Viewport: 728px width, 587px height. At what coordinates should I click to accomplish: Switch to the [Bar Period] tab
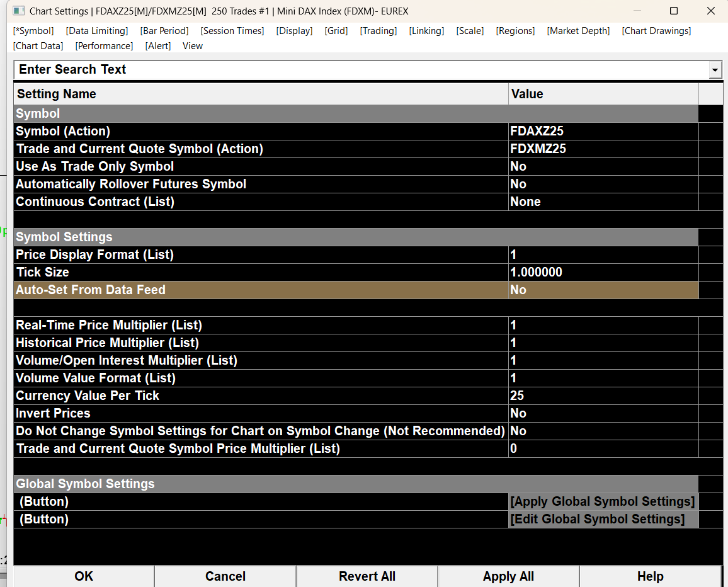pyautogui.click(x=164, y=31)
